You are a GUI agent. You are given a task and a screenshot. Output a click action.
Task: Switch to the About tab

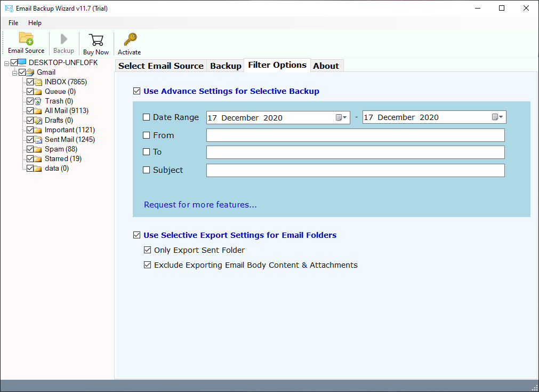pos(326,66)
